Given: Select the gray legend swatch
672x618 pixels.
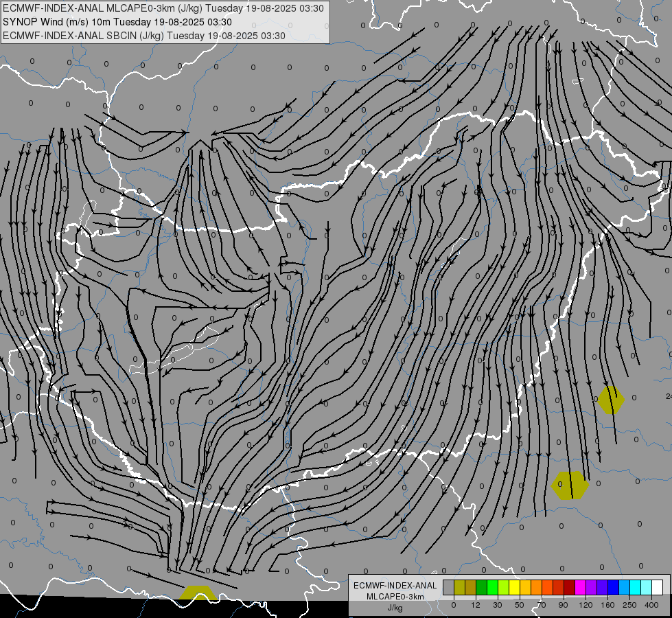Looking at the screenshot, I should pyautogui.click(x=448, y=588).
